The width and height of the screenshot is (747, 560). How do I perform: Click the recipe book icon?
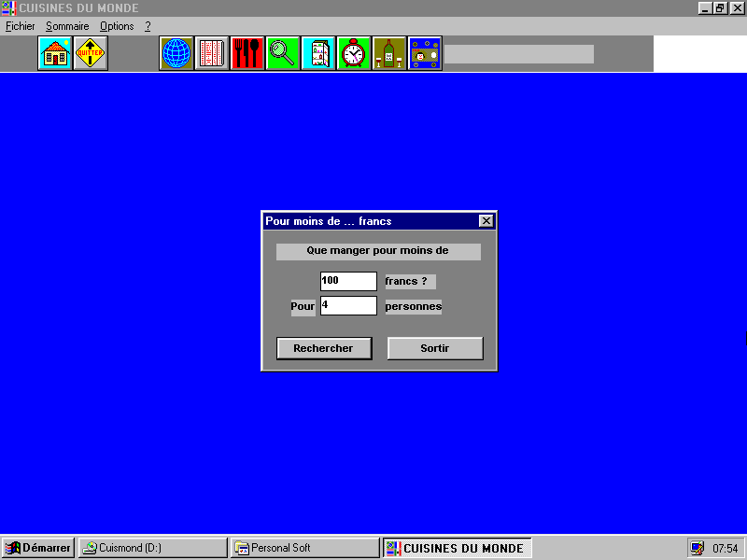click(212, 53)
